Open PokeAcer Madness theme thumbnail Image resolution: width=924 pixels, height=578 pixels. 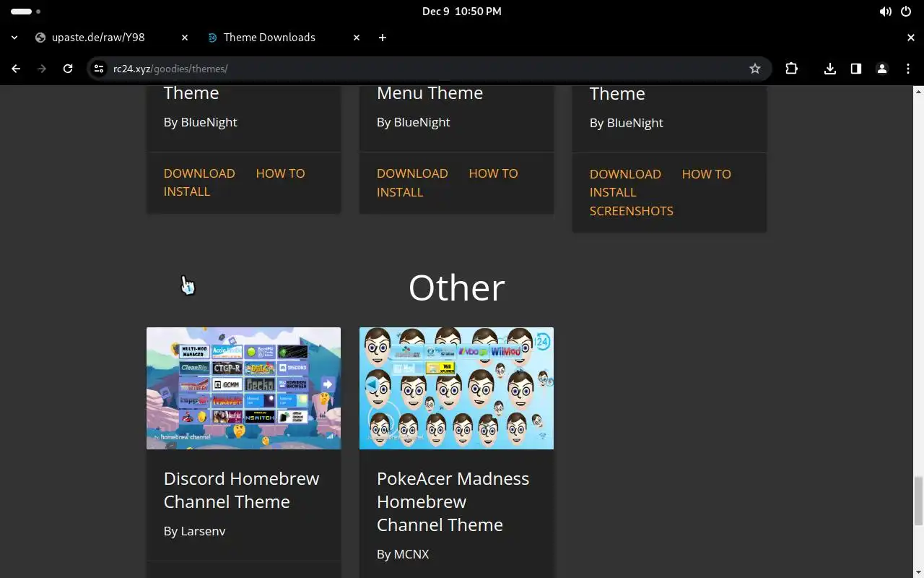456,388
